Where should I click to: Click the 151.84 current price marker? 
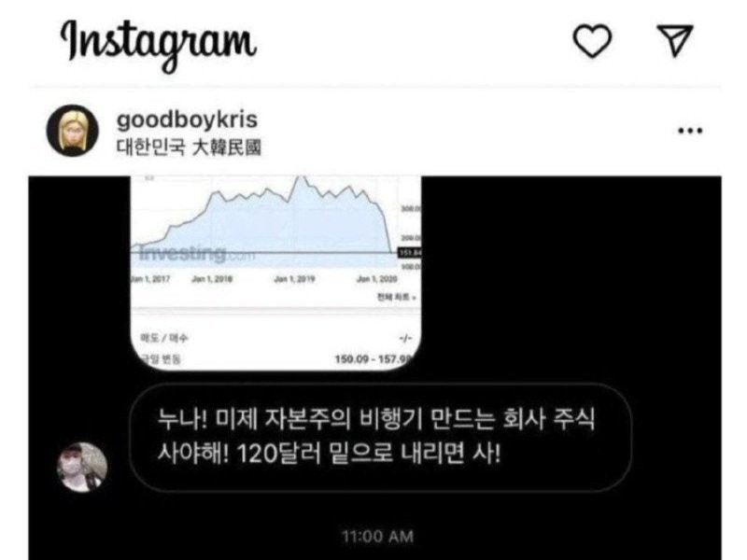pos(409,252)
